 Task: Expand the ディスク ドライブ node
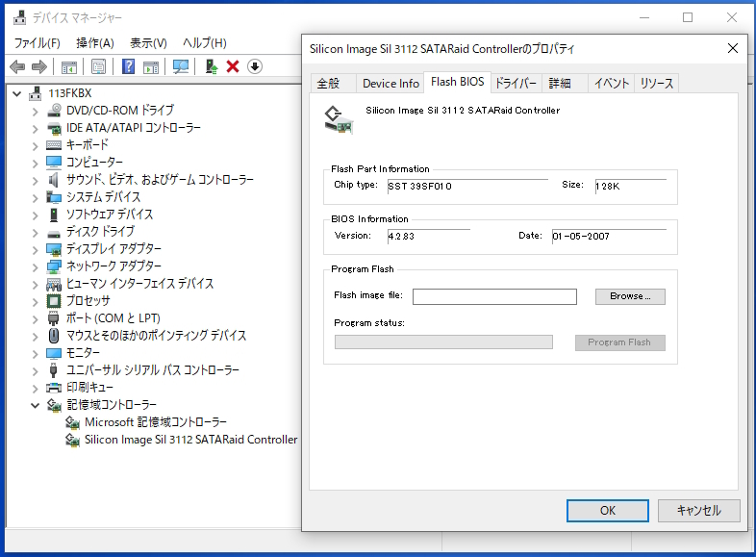[35, 233]
